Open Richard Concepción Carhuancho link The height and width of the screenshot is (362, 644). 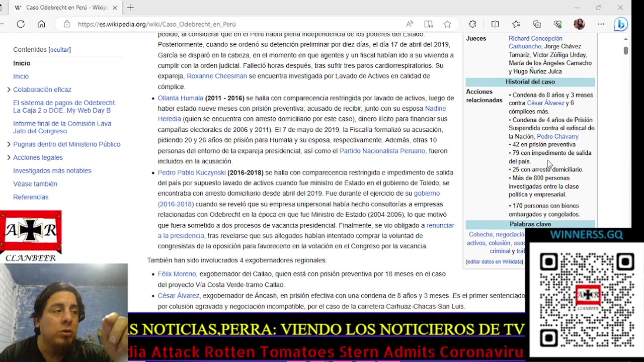(535, 42)
